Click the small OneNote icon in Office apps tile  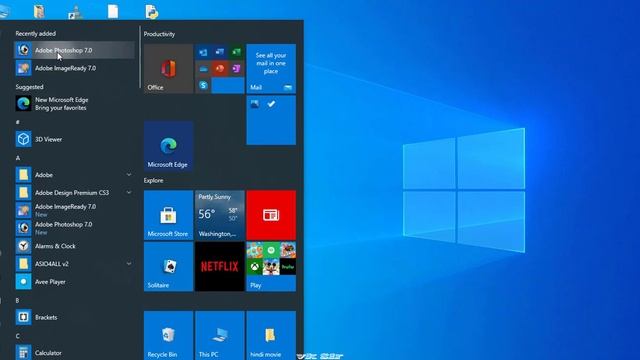coord(236,69)
